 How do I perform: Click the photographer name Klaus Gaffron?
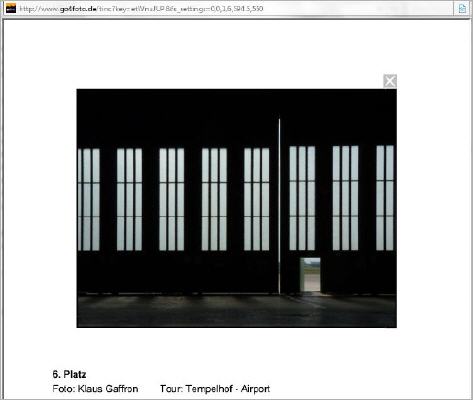(108, 389)
